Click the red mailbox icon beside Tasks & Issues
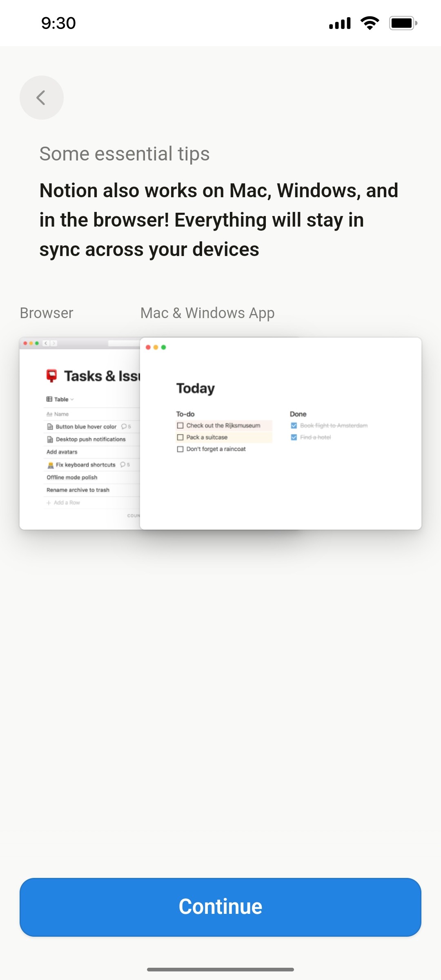The width and height of the screenshot is (441, 980). click(51, 375)
